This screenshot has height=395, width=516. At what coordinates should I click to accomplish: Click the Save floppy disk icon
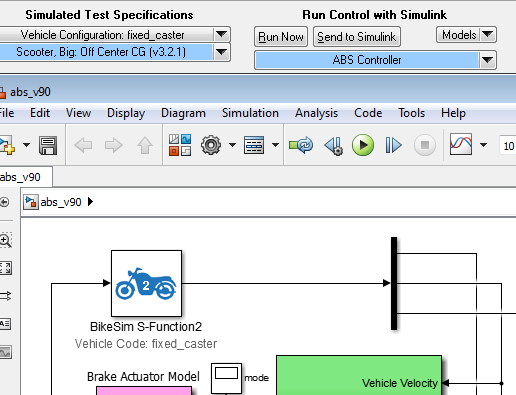(x=48, y=145)
